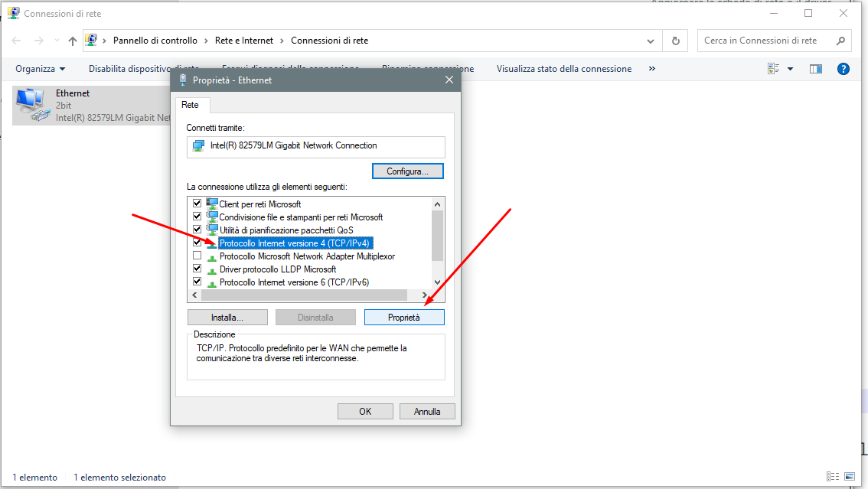
Task: Select Condivisione file e stampanti per reti Microsoft
Action: click(301, 217)
